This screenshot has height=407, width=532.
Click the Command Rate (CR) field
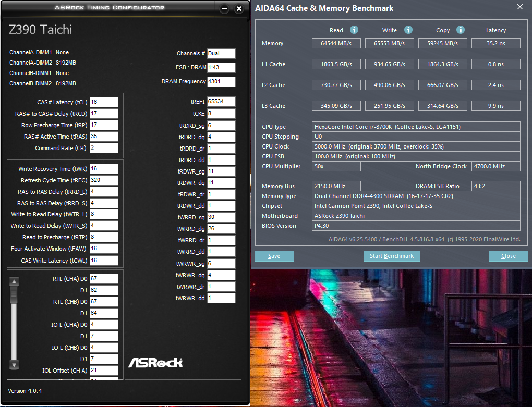104,148
